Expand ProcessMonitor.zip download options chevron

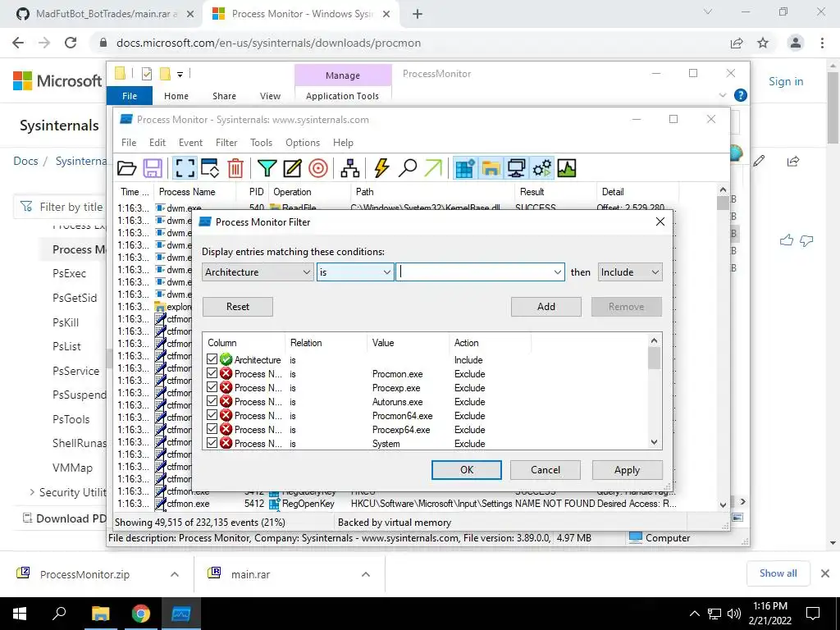[x=175, y=574]
